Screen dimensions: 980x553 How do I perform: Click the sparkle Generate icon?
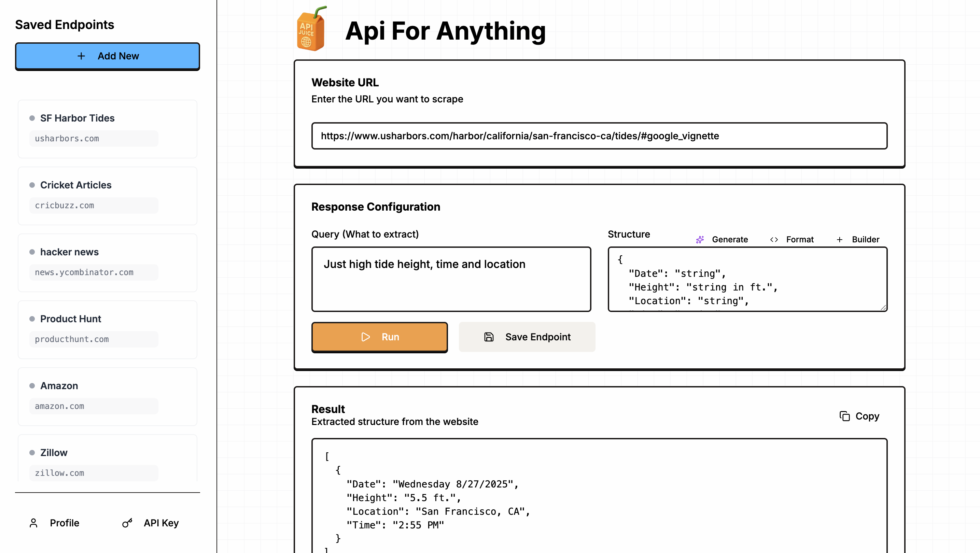[x=700, y=240]
